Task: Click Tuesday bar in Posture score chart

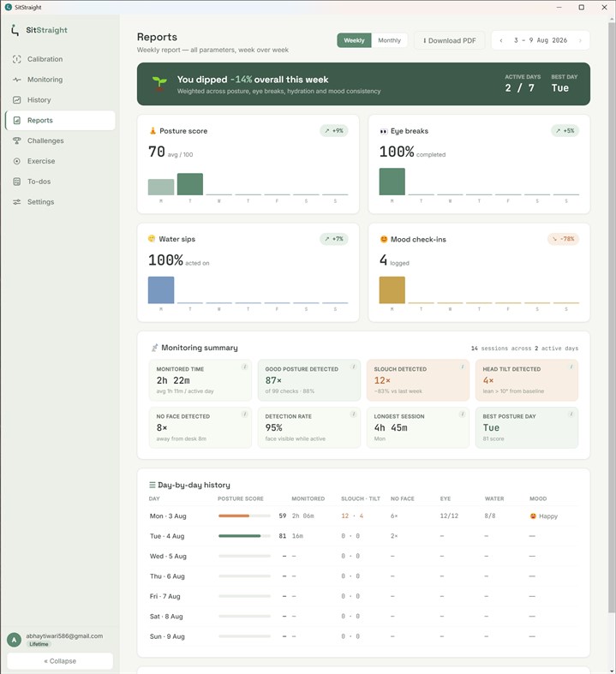Action: (190, 184)
